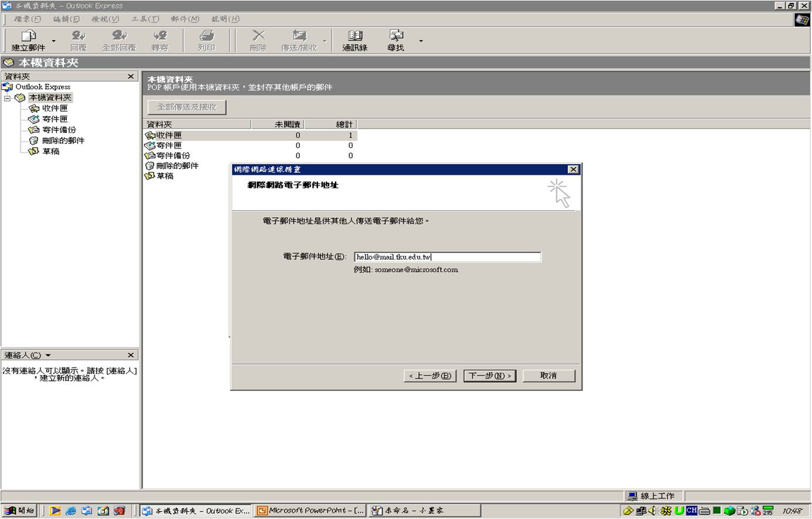Image resolution: width=812 pixels, height=519 pixels.
Task: Open the 檢視(V) menu
Action: click(x=105, y=19)
